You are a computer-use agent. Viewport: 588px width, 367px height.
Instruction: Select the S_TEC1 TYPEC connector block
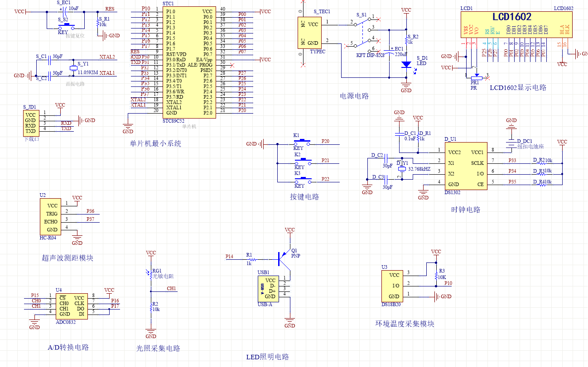tap(309, 33)
